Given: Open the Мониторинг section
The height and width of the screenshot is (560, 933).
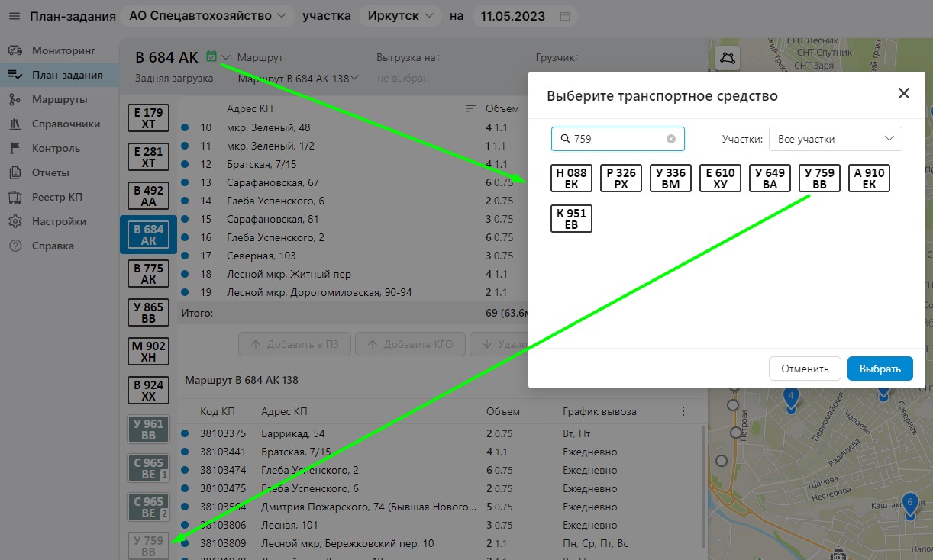Looking at the screenshot, I should tap(63, 50).
